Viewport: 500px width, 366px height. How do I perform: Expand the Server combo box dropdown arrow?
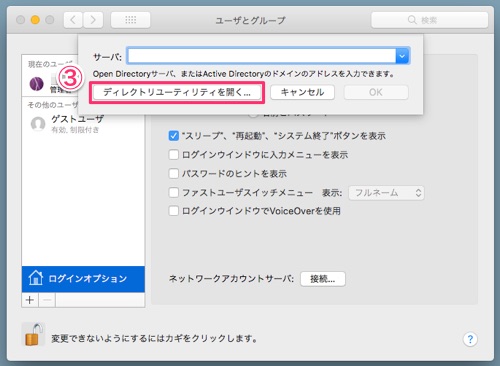tap(402, 56)
